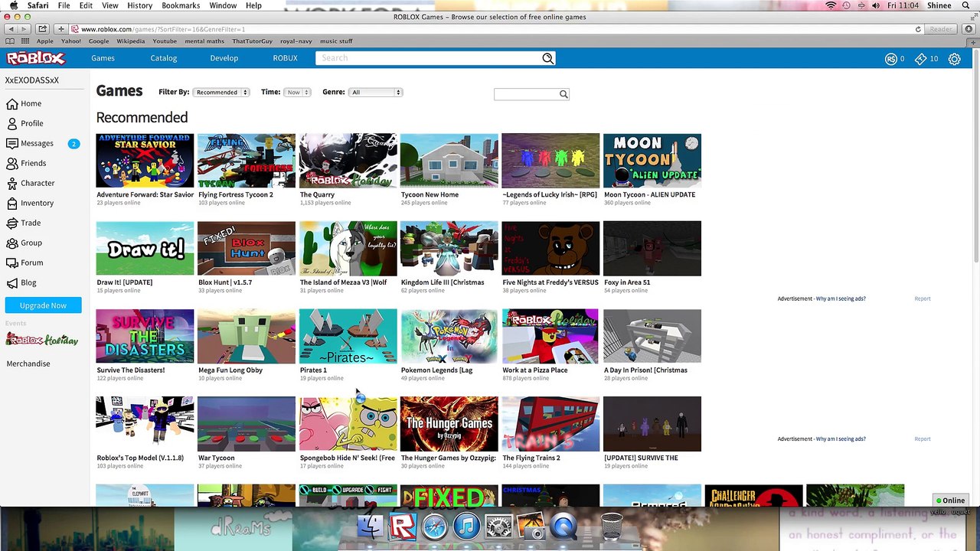
Task: Open iTunes from the Dock
Action: [466, 527]
